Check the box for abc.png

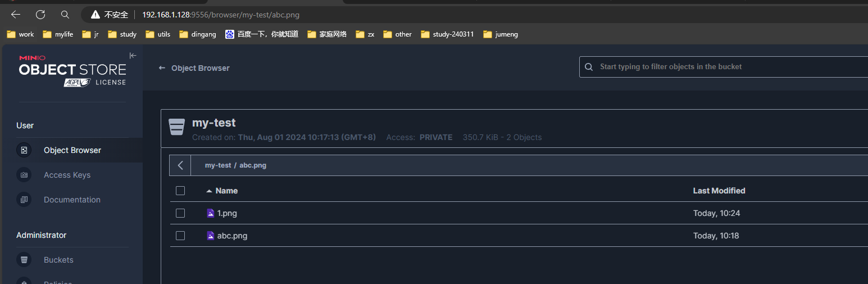click(x=180, y=236)
